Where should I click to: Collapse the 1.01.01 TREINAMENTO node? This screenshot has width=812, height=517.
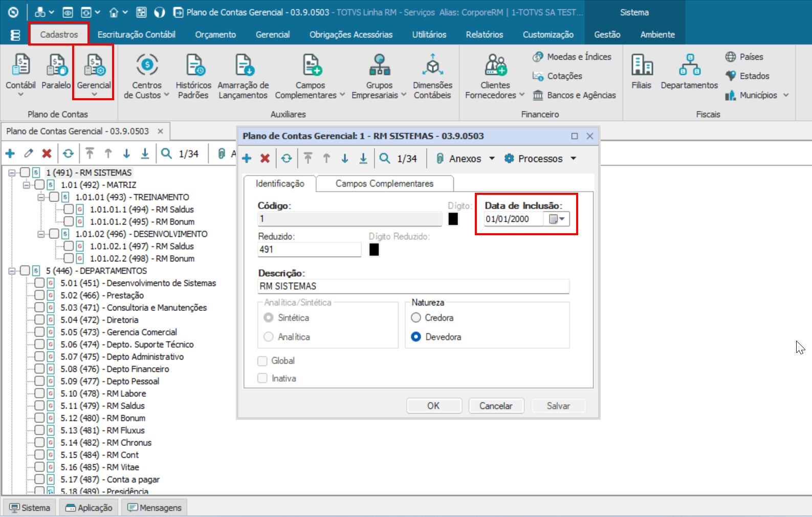(41, 197)
